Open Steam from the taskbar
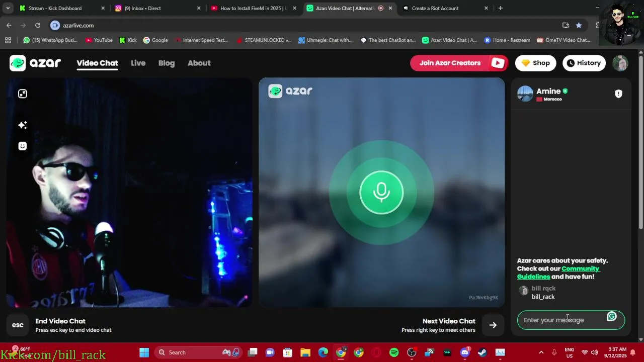 point(482,352)
